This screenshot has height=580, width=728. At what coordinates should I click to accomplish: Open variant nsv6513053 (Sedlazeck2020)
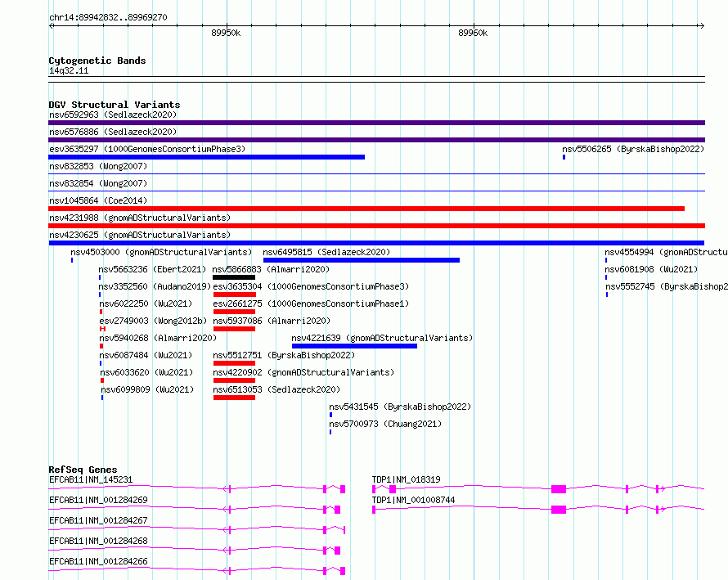coord(276,389)
